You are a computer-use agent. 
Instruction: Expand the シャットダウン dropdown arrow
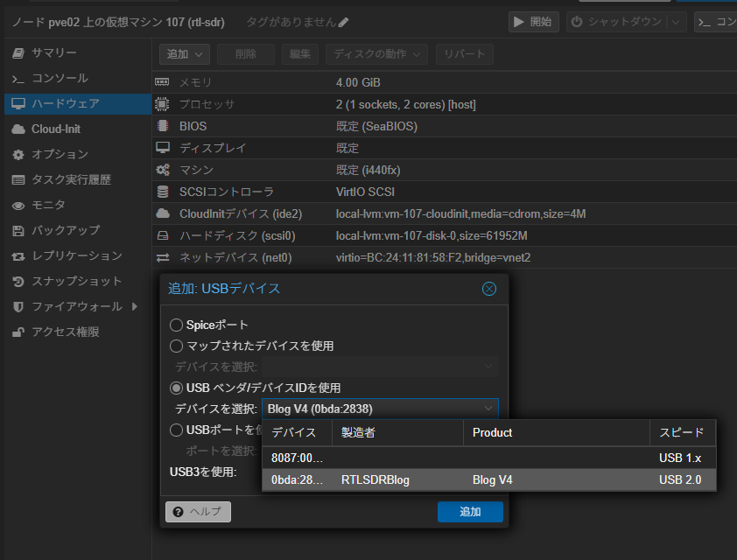point(677,22)
